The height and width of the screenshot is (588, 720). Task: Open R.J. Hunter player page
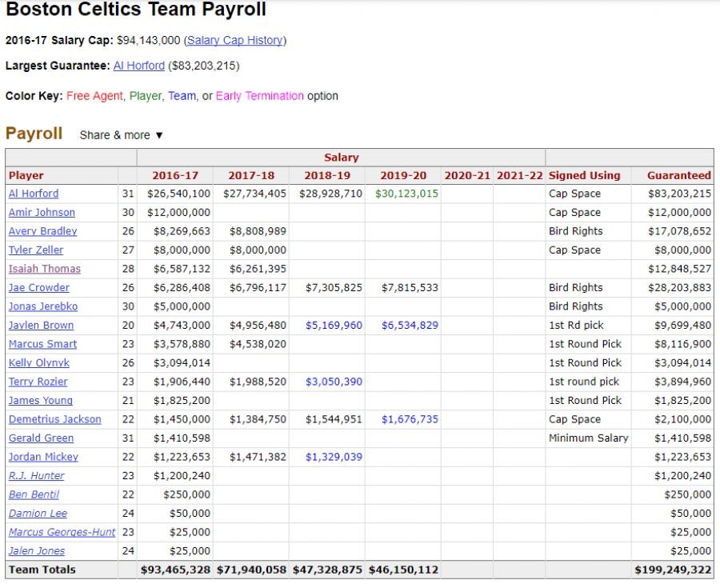[x=36, y=476]
